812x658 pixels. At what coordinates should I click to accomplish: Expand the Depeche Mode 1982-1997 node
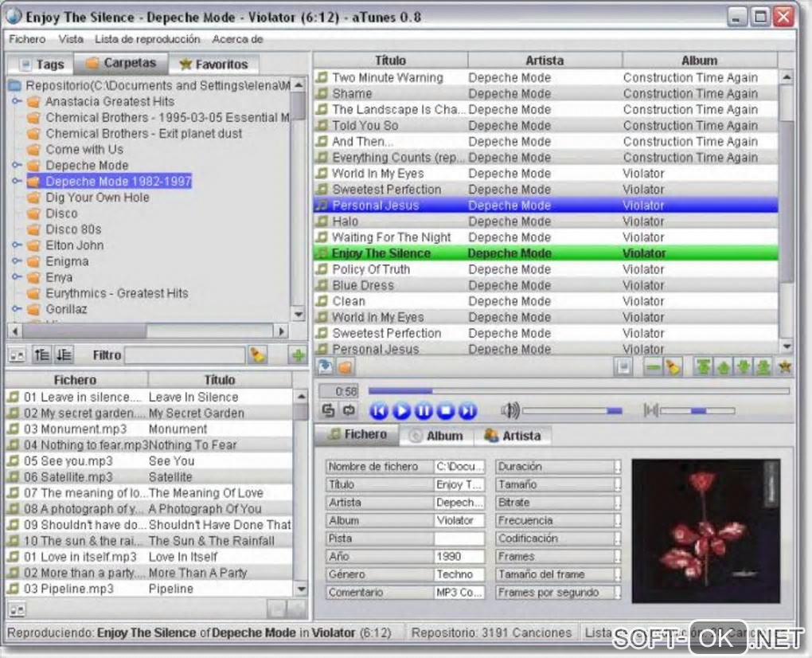(17, 182)
